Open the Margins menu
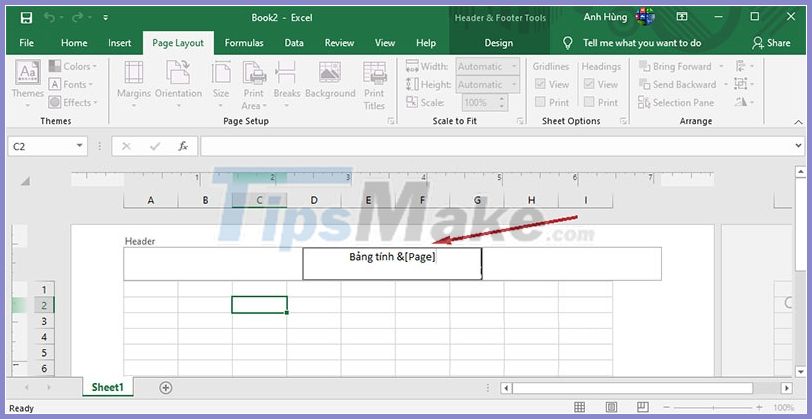This screenshot has height=419, width=812. click(x=134, y=84)
